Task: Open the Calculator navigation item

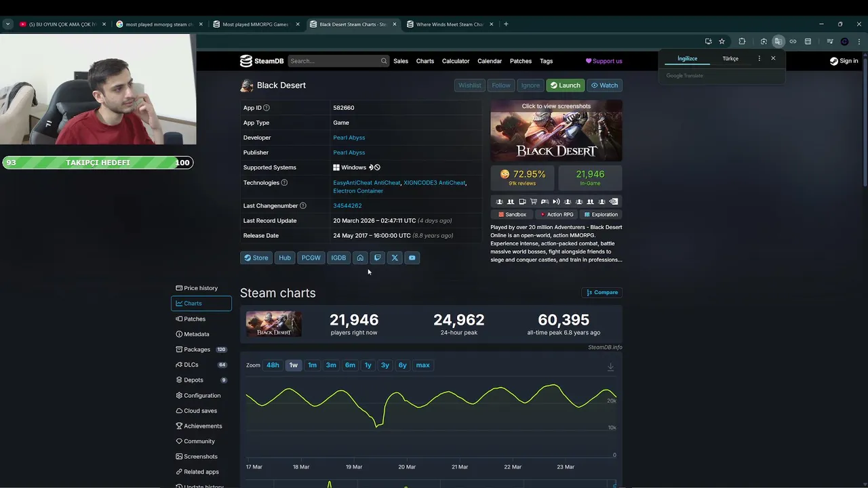Action: click(456, 61)
